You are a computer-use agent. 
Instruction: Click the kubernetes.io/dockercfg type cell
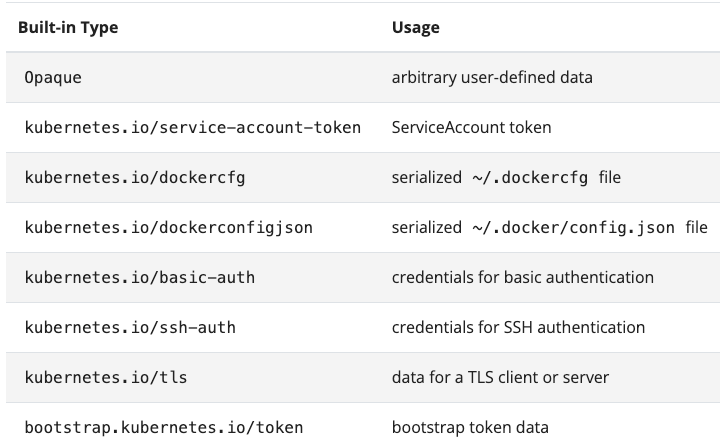tap(134, 178)
